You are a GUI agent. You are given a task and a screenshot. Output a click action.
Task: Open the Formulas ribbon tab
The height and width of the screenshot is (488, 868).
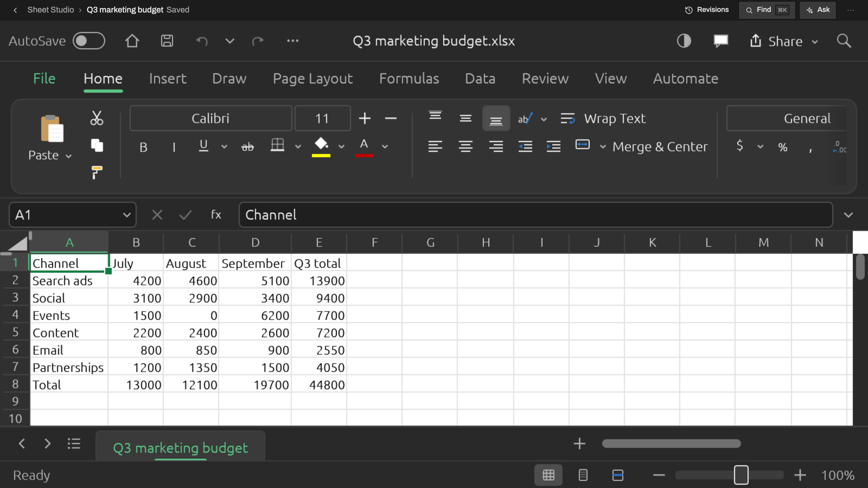pyautogui.click(x=409, y=78)
